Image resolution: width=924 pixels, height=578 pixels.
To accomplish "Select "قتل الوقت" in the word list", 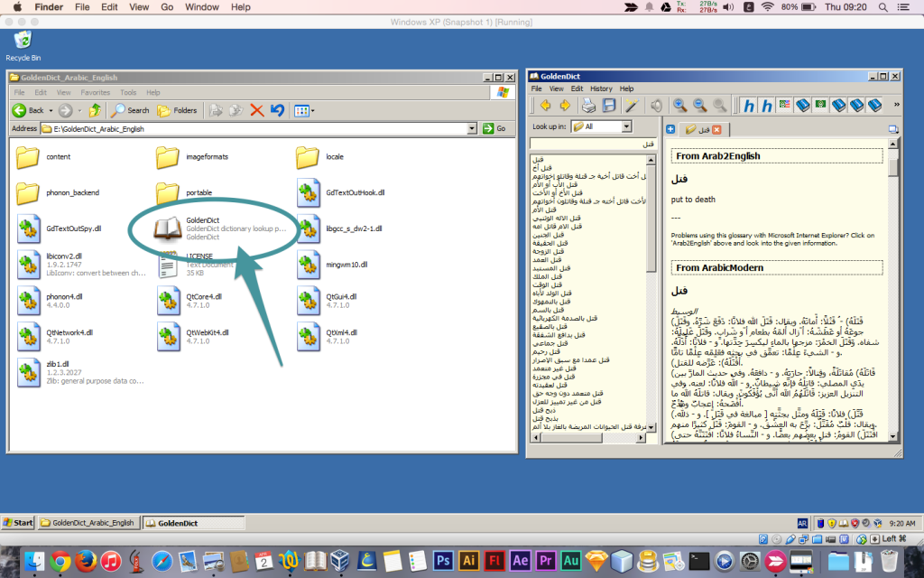I will pos(548,284).
